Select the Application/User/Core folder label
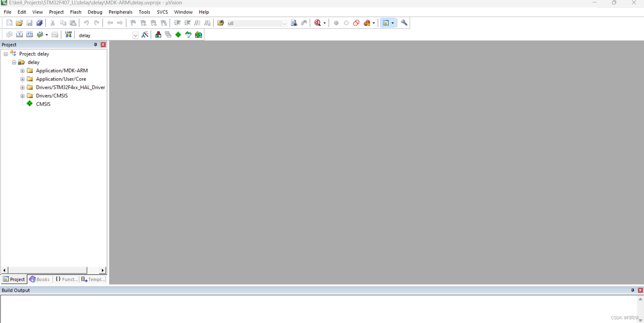Screen dimensions: 644x323 click(61, 79)
